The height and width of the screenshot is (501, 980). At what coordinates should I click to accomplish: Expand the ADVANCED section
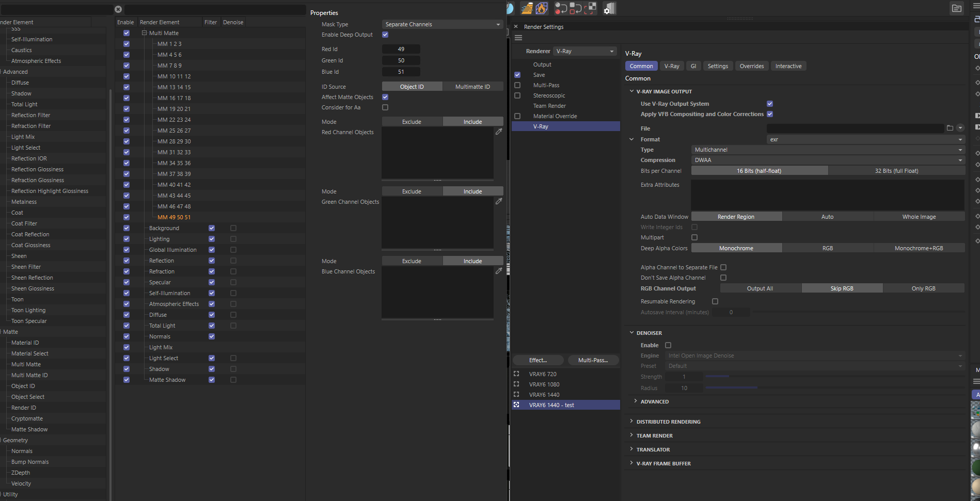pos(635,401)
